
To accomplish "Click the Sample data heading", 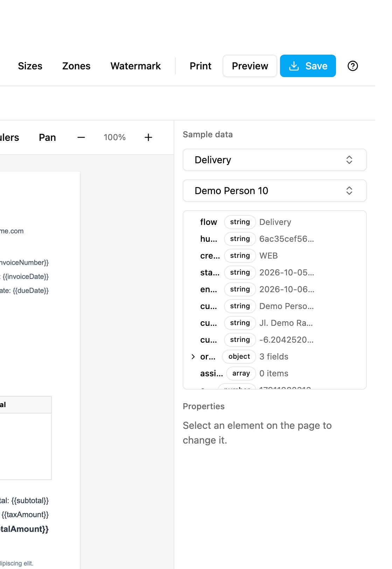I will 208,135.
